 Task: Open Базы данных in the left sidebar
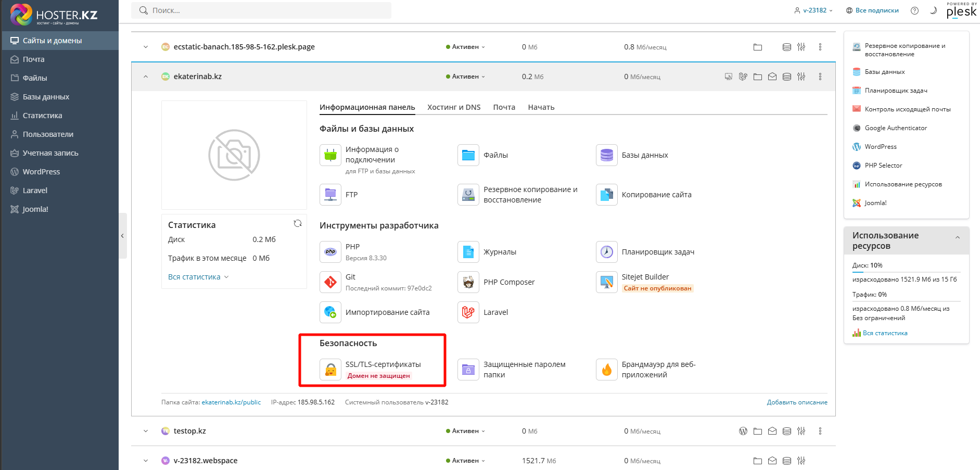[x=46, y=97]
